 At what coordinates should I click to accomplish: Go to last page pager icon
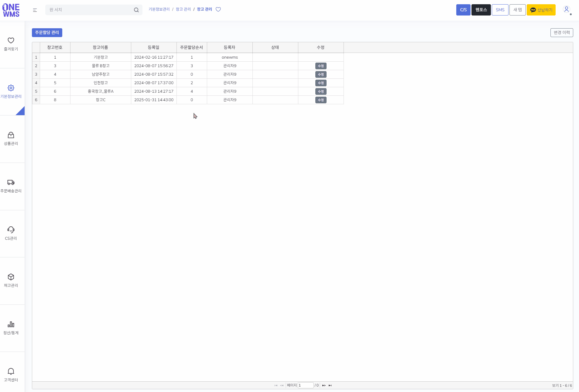(330, 385)
